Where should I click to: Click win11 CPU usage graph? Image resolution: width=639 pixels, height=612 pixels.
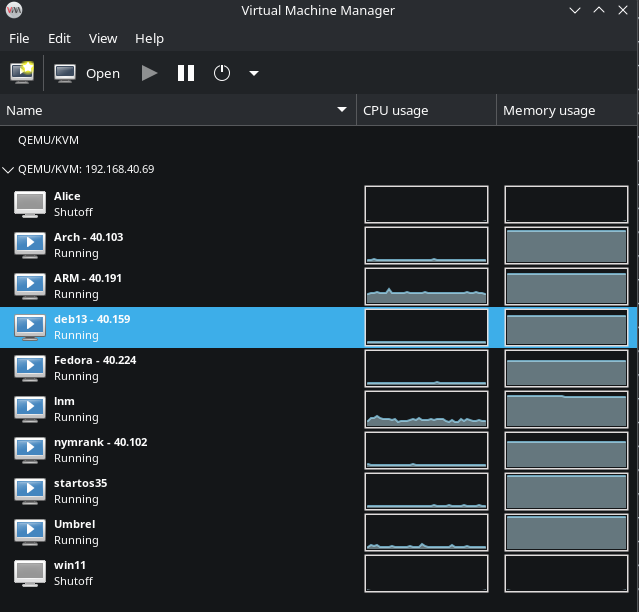coord(426,573)
